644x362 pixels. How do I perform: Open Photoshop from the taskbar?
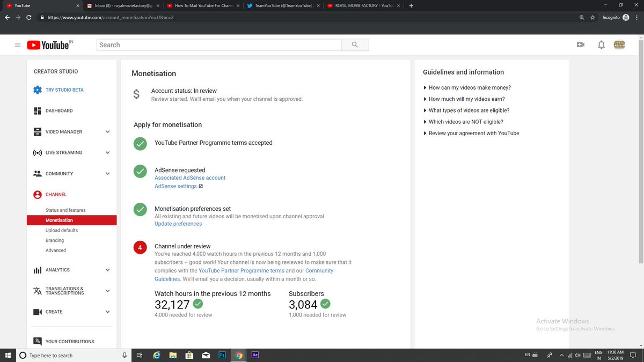point(222,355)
